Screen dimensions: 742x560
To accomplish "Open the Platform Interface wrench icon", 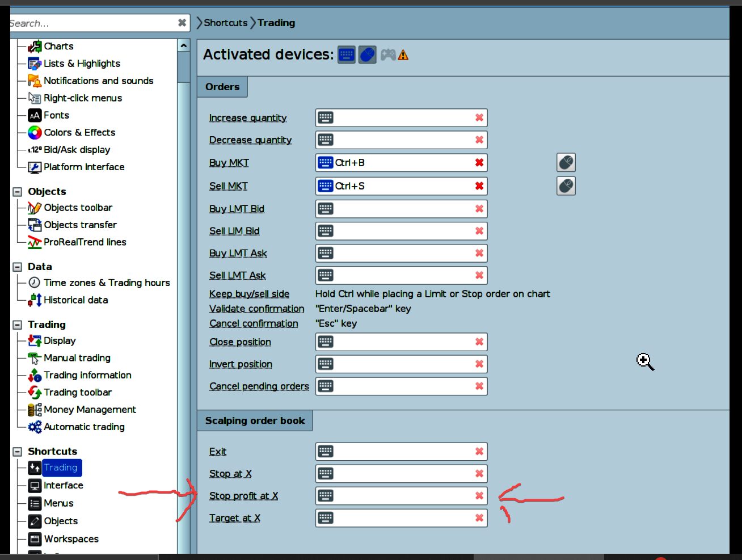I will (x=35, y=167).
